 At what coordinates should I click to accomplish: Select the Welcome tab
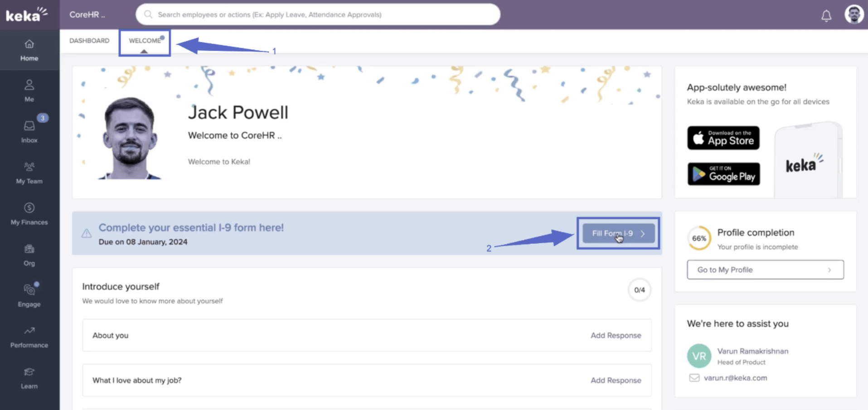coord(145,41)
